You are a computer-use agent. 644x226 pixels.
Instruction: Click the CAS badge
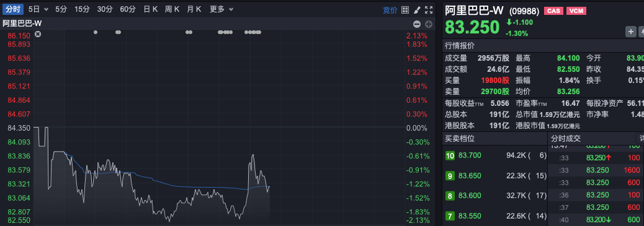(x=553, y=11)
